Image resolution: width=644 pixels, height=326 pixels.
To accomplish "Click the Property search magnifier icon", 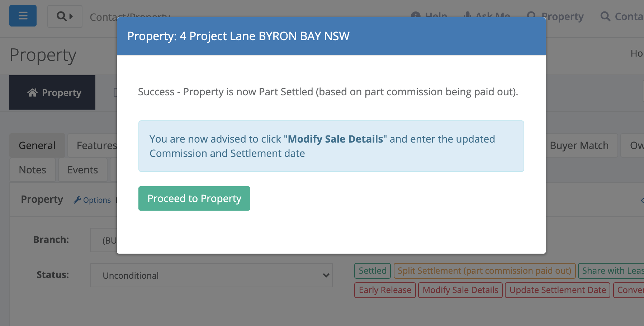I will (x=531, y=15).
